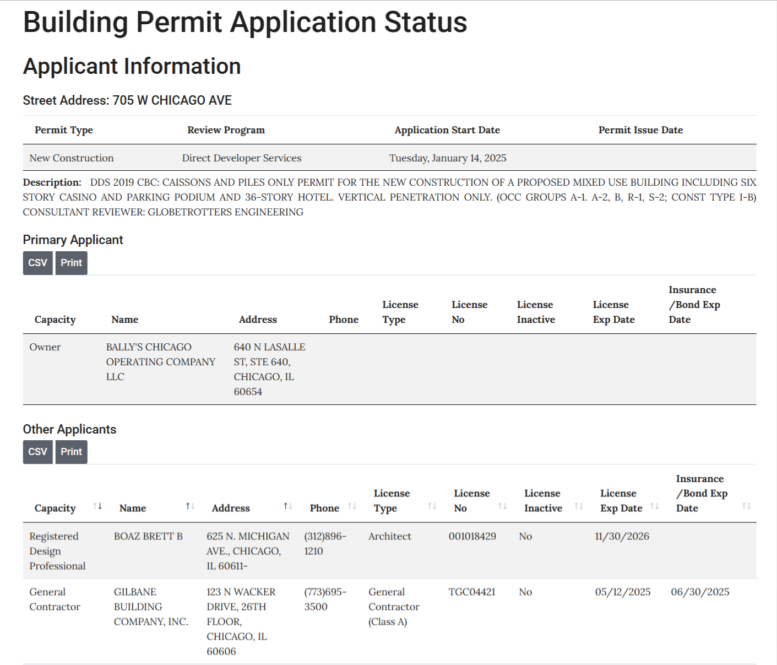Click contractor license number TGC04421
The width and height of the screenshot is (777, 665).
pos(470,592)
